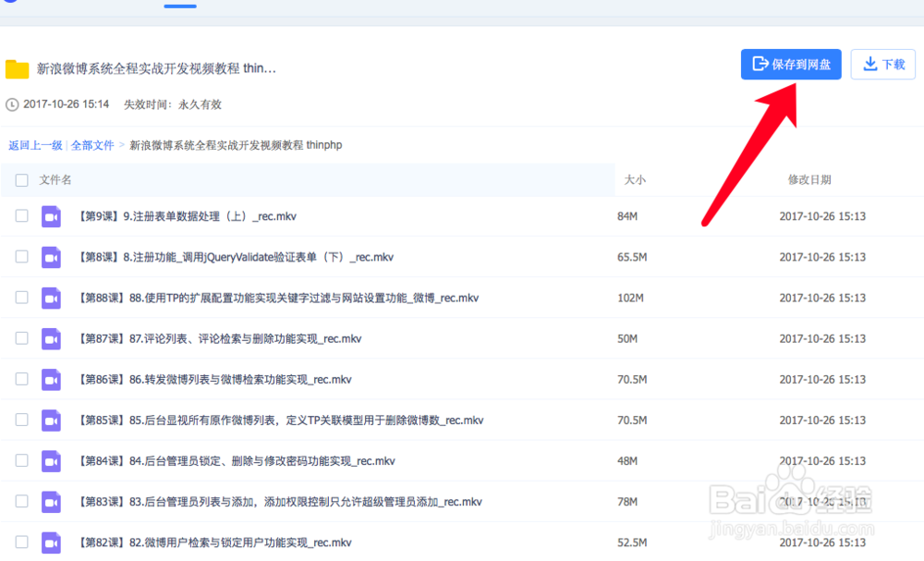The height and width of the screenshot is (561, 924).
Task: Check the box for 第85课 file
Action: click(22, 420)
